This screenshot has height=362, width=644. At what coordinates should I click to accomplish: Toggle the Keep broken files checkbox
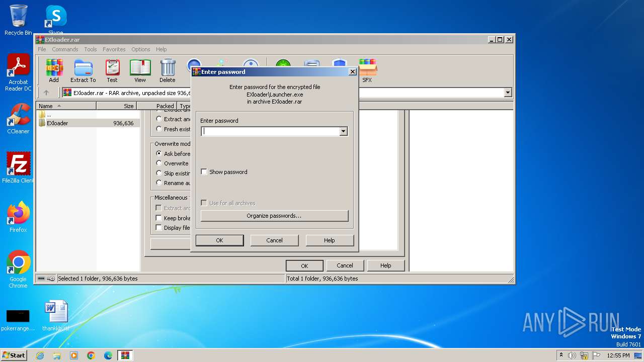point(159,218)
